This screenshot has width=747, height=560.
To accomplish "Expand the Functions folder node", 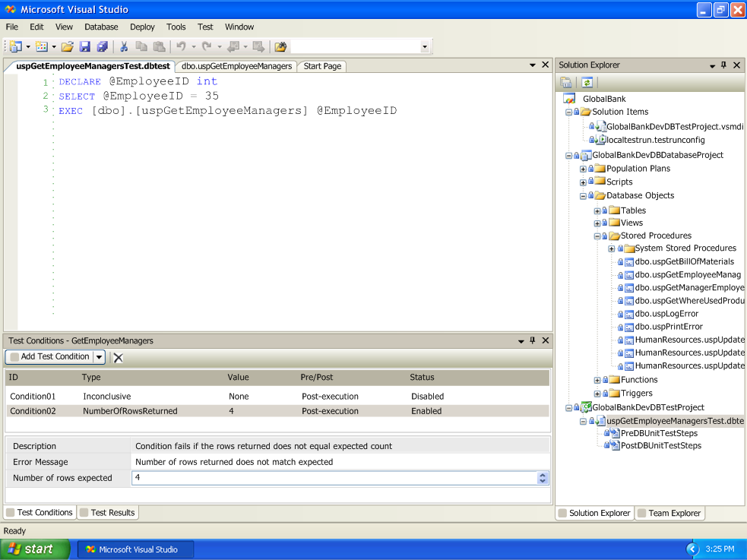I will click(x=597, y=380).
